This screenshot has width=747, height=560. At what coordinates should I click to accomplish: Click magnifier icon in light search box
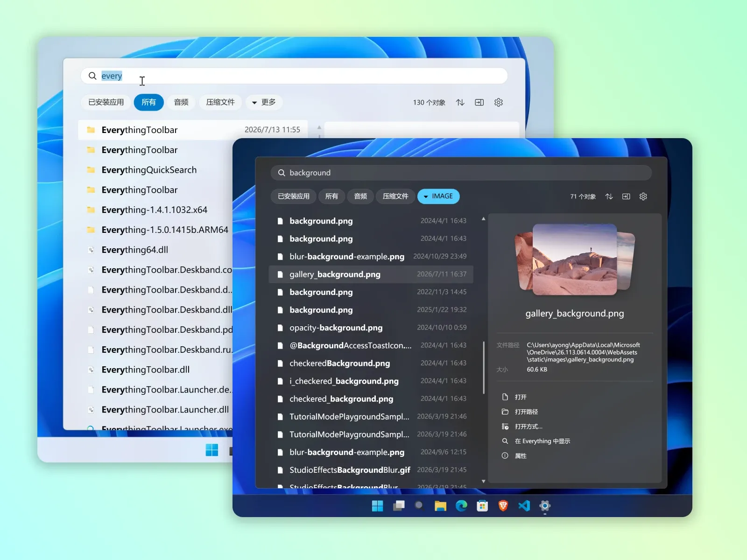pyautogui.click(x=92, y=76)
